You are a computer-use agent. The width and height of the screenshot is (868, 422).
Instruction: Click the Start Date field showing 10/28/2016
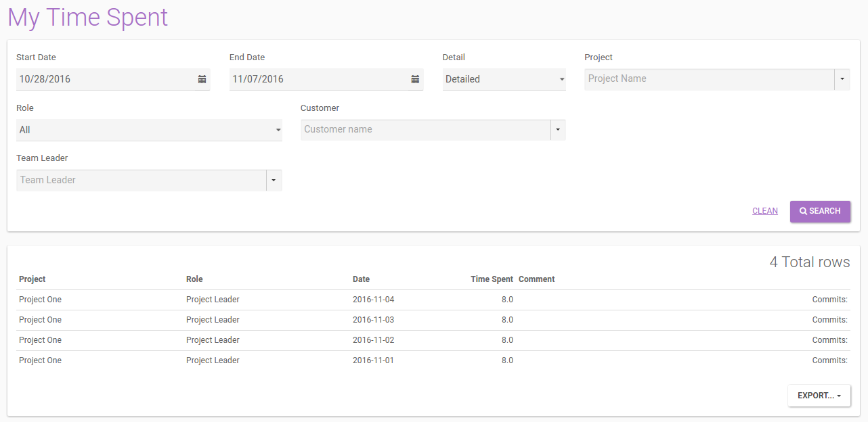click(113, 79)
